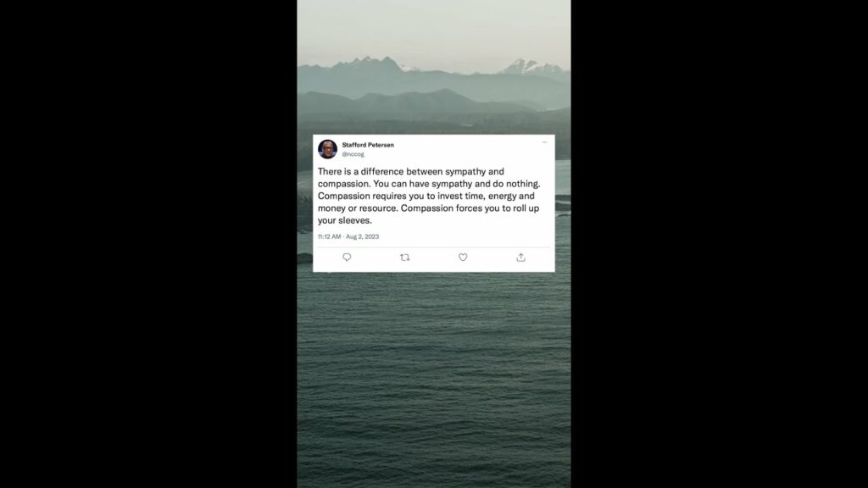
Task: Click the black letterbox area right of video
Action: click(720, 244)
